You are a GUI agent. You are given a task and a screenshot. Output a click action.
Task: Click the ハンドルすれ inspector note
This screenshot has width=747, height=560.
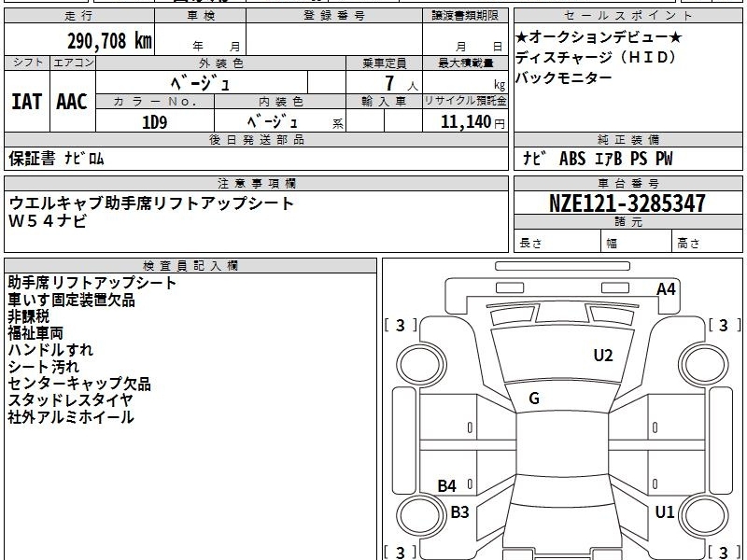coord(50,350)
